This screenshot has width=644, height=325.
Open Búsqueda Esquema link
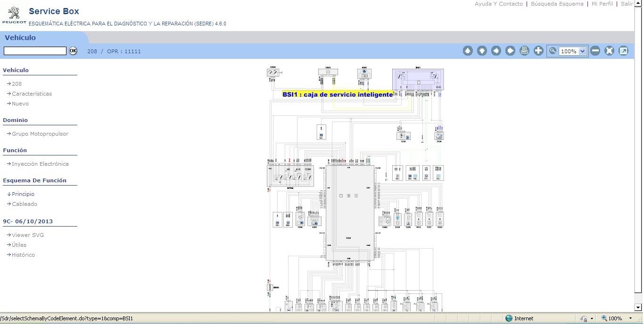pyautogui.click(x=557, y=4)
